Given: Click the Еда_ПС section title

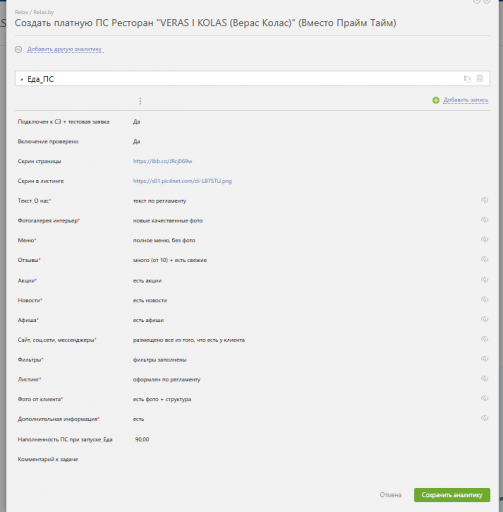Looking at the screenshot, I should (40, 79).
